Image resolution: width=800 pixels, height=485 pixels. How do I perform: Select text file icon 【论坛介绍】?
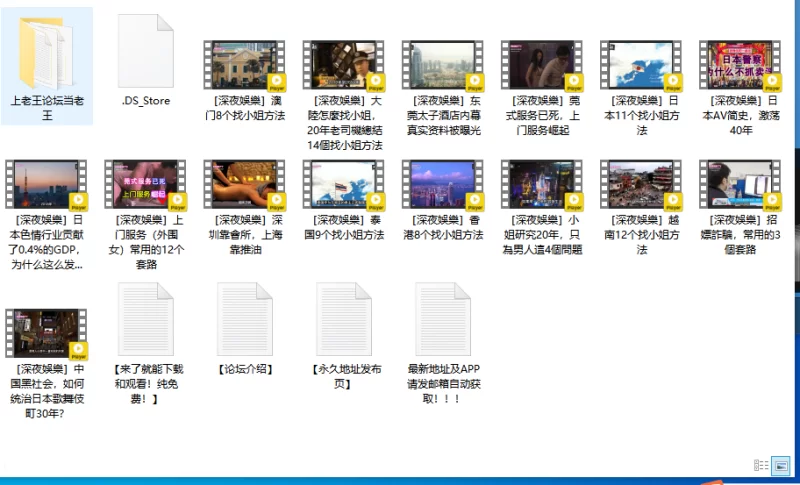click(x=245, y=319)
